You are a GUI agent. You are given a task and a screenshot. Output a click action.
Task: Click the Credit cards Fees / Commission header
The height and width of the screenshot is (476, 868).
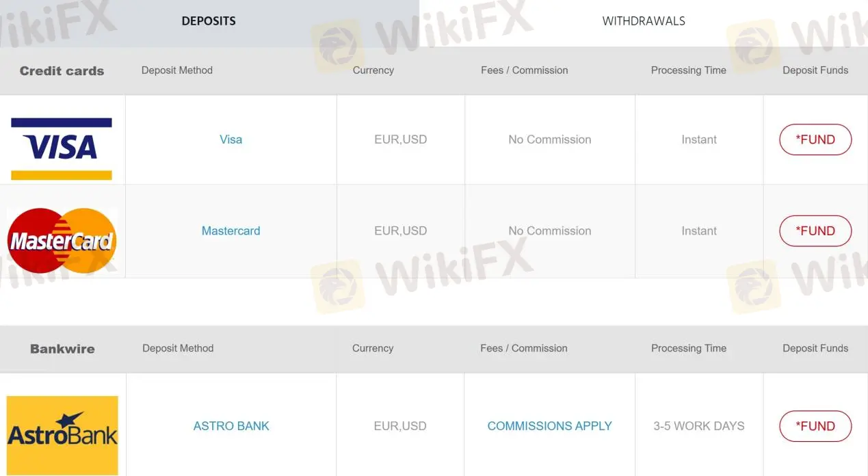pos(525,70)
